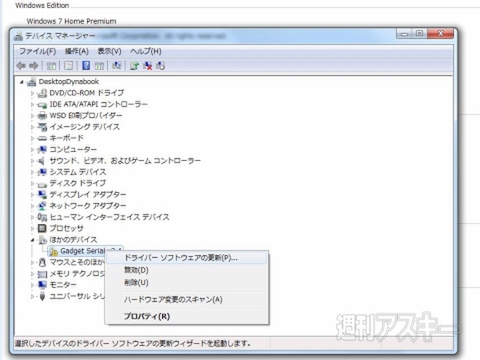Select the WSD 印刷プロバイダー row label
The width and height of the screenshot is (480, 360).
[86, 116]
